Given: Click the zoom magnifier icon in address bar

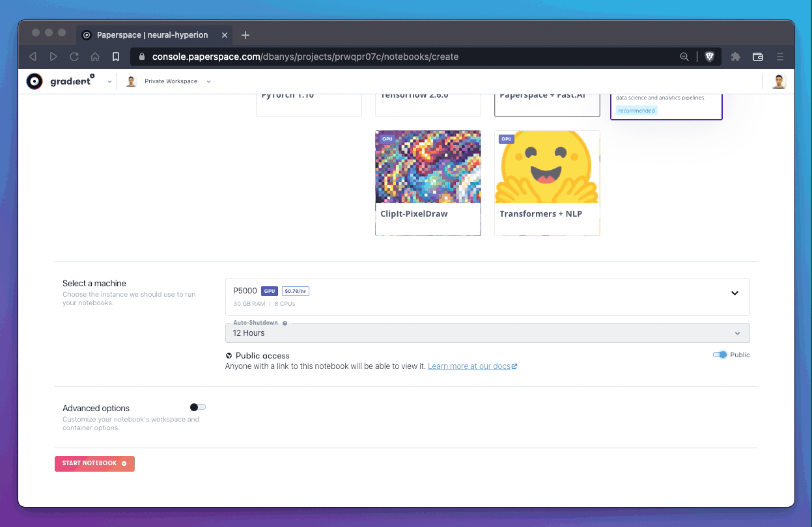Looking at the screenshot, I should 684,57.
